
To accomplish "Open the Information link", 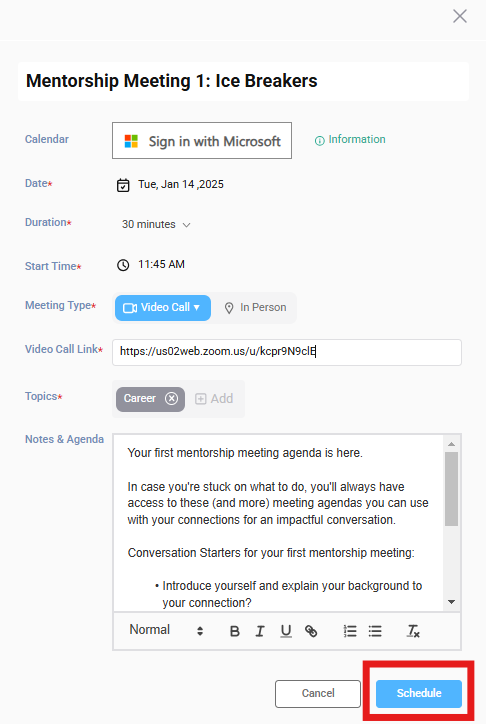I will pos(350,140).
